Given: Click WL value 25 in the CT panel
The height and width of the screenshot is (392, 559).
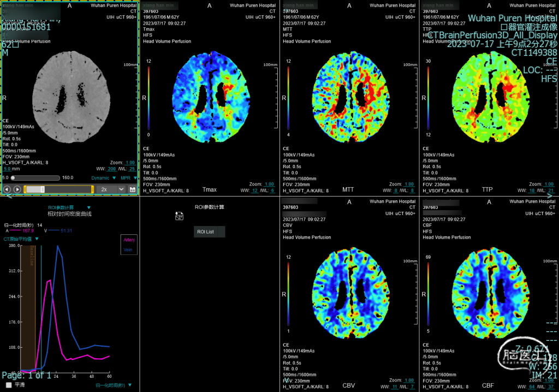Looking at the screenshot, I should pyautogui.click(x=132, y=169).
